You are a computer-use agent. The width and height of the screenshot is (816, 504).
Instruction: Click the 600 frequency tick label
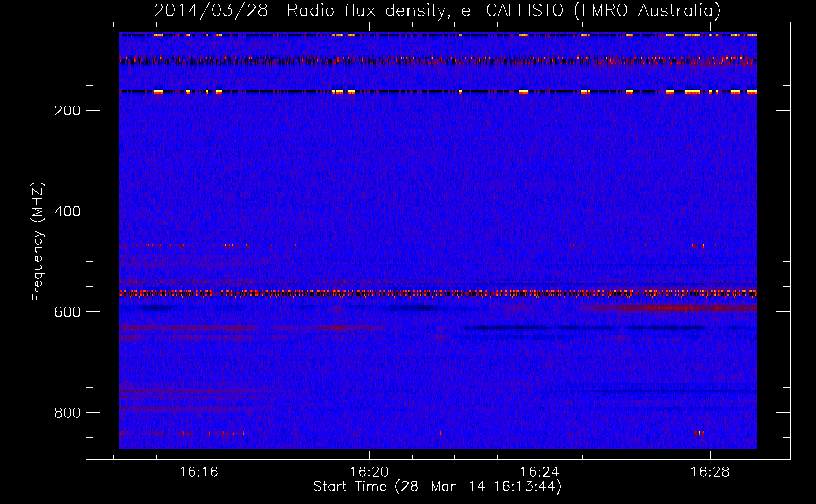tap(68, 312)
